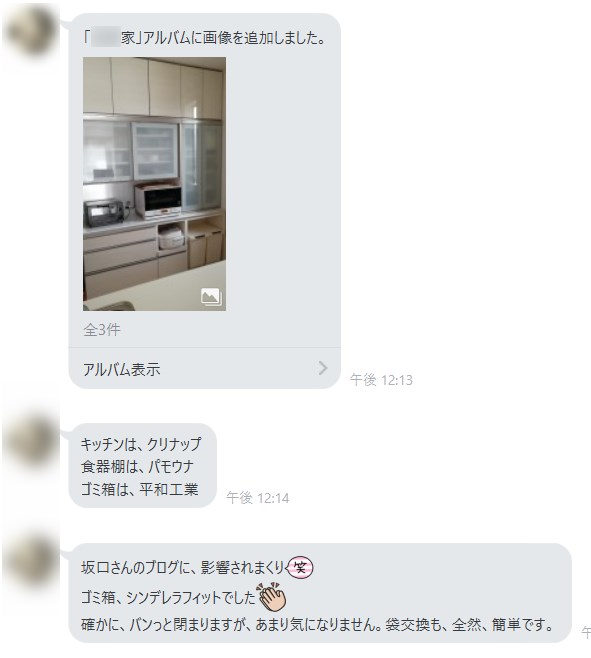Image resolution: width=591 pixels, height=658 pixels.
Task: Click the 笑 laughing emoji
Action: click(x=301, y=567)
